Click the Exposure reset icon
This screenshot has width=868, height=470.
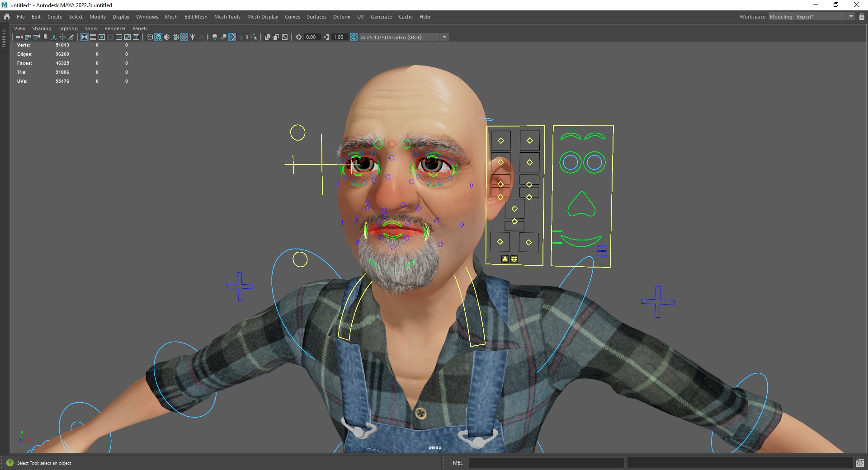coord(299,37)
